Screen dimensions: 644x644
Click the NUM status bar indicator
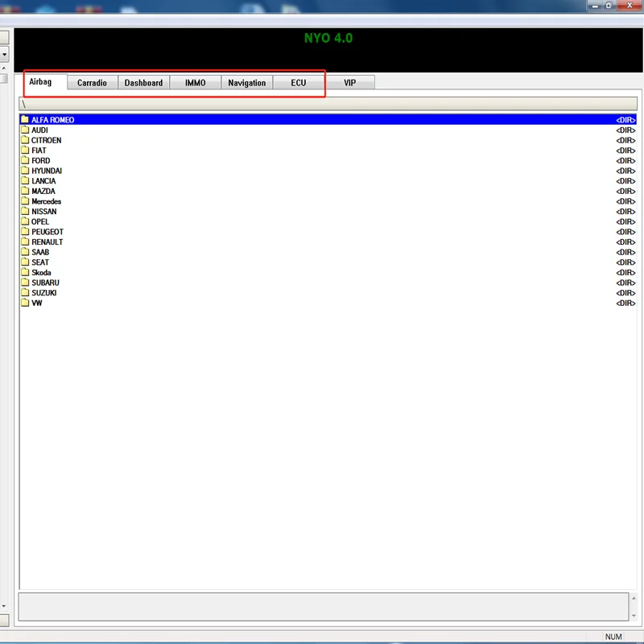[613, 636]
